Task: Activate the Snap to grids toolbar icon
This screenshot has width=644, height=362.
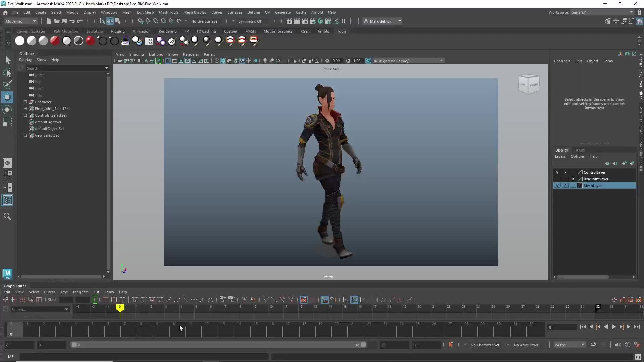Action: pos(140,21)
